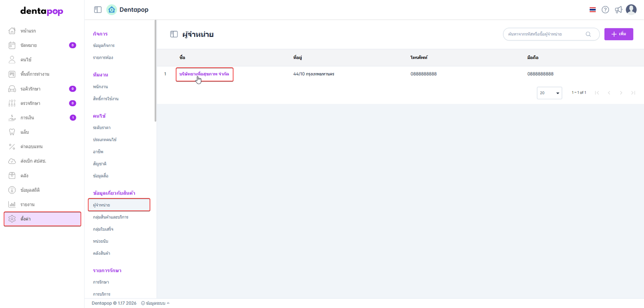Click 0888888888 in the โทรศัพท์ column
The width and height of the screenshot is (644, 308).
click(424, 74)
